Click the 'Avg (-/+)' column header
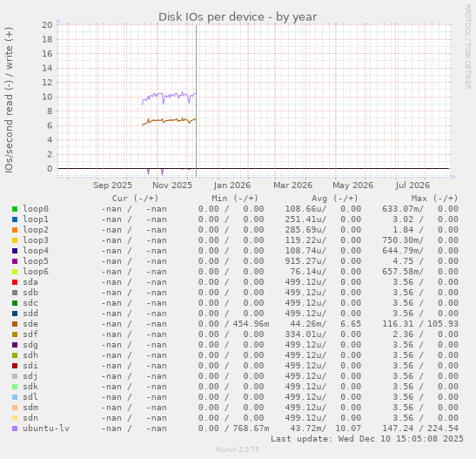The height and width of the screenshot is (459, 476). pyautogui.click(x=335, y=199)
